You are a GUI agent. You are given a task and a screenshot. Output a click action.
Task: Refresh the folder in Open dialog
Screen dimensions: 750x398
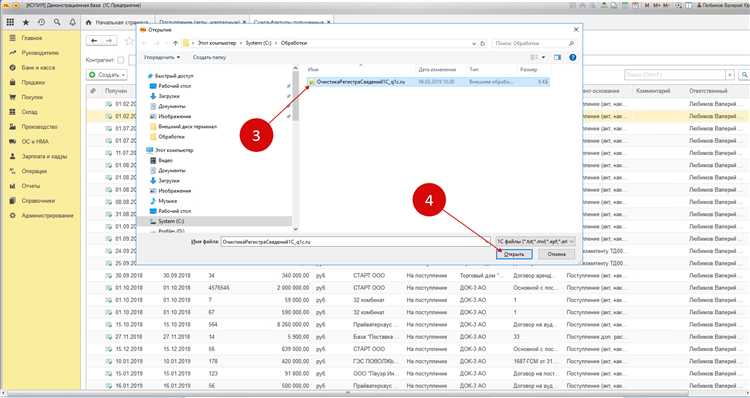coord(483,44)
